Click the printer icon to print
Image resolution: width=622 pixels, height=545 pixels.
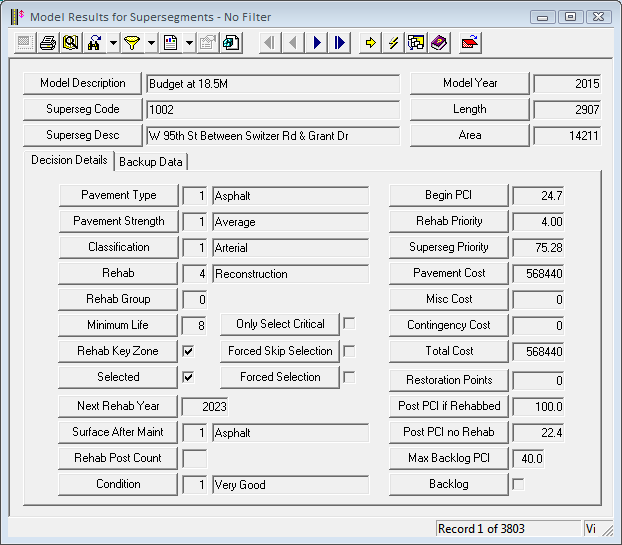coord(48,42)
